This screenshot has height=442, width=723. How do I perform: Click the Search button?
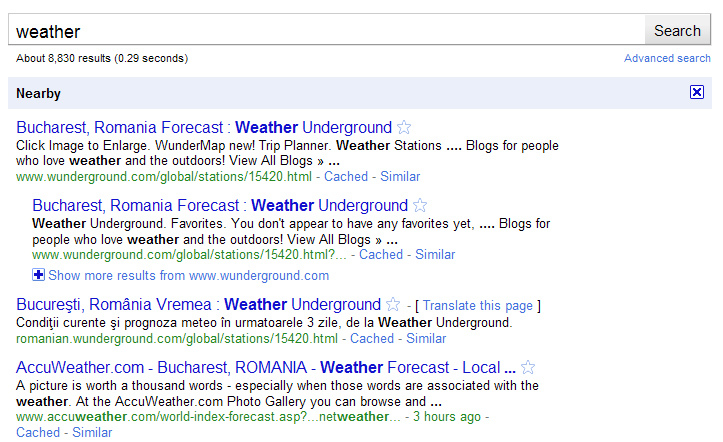coord(677,30)
